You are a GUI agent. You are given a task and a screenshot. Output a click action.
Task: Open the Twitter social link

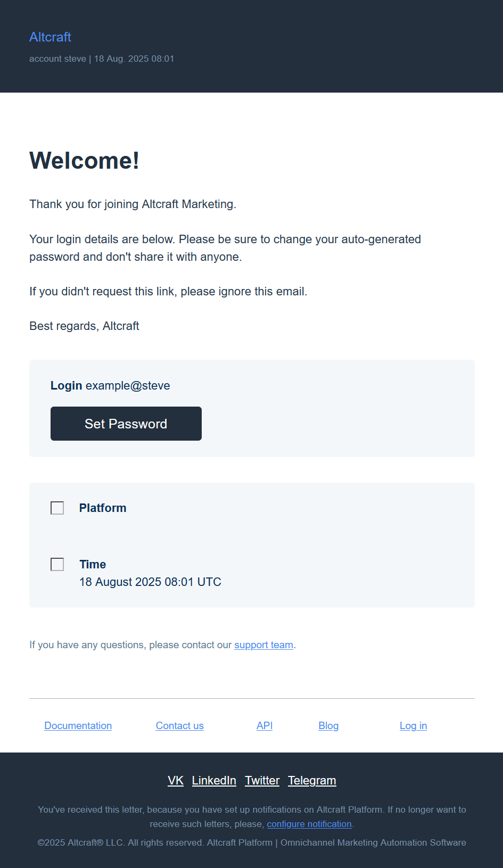pos(262,781)
